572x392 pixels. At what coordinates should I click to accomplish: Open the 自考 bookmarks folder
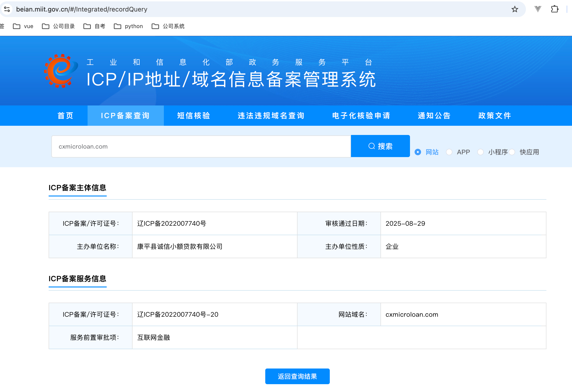94,26
